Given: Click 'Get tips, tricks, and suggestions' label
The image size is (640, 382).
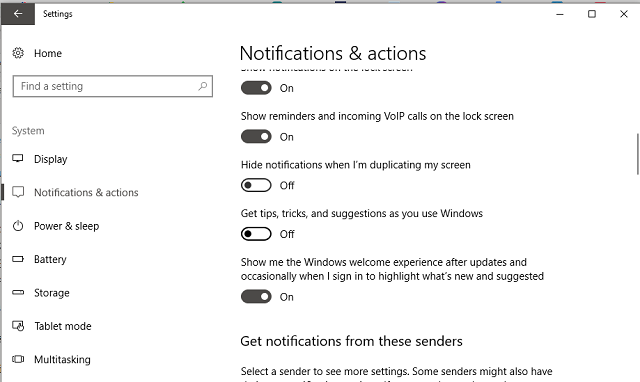Looking at the screenshot, I should pos(362,213).
